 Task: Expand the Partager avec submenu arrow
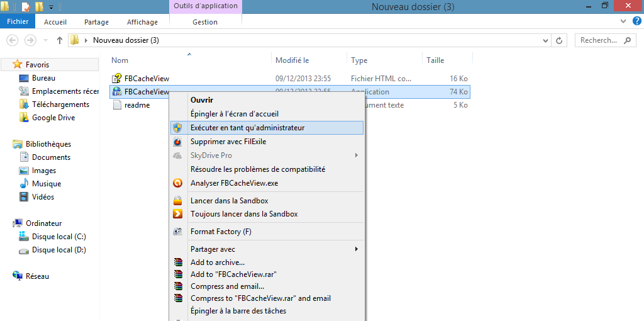[357, 249]
